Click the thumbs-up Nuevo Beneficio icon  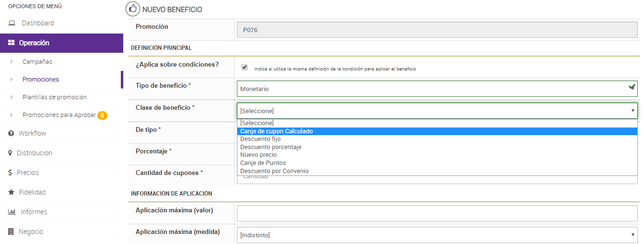(x=132, y=9)
